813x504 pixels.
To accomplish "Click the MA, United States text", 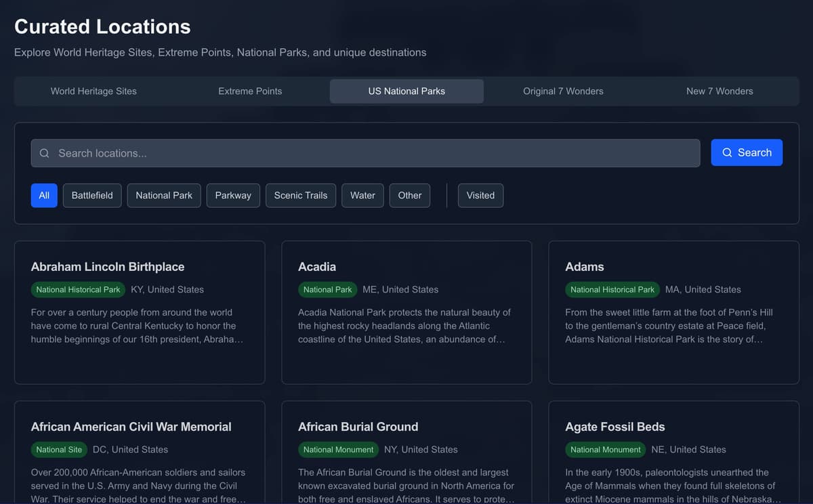I will tap(703, 289).
